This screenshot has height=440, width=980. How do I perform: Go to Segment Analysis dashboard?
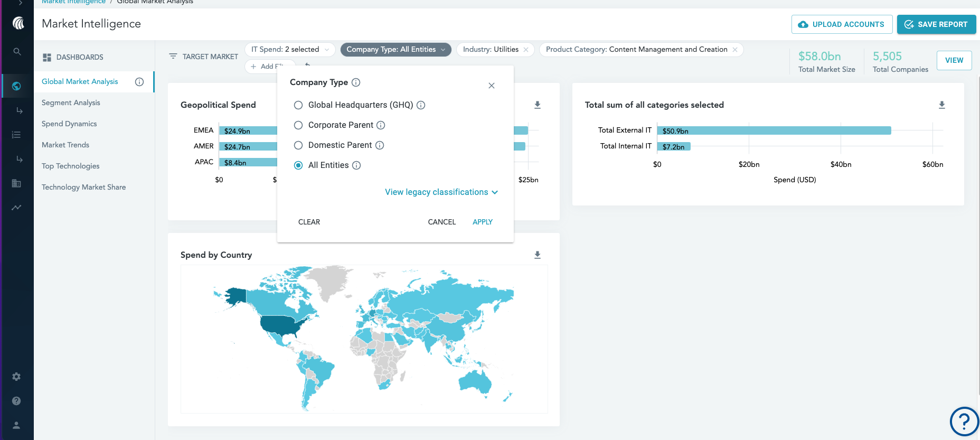click(x=71, y=102)
